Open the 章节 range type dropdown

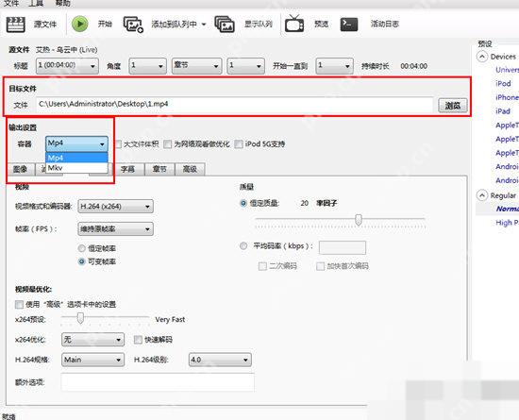(x=196, y=66)
